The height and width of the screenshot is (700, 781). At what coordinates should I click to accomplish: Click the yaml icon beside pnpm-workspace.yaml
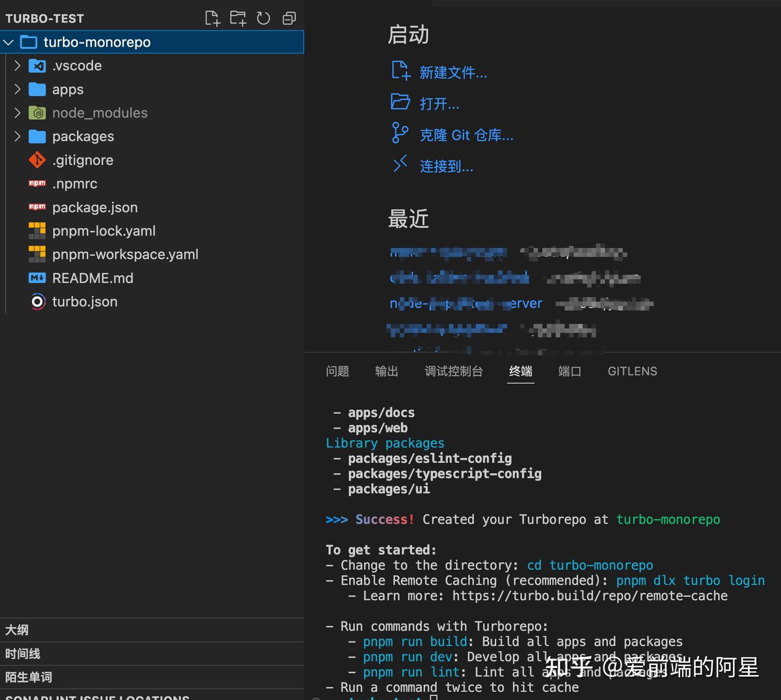pos(37,254)
